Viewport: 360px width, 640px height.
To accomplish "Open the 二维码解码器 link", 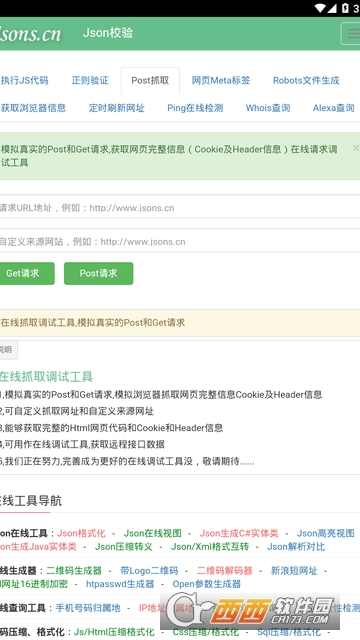I will coord(224,570).
